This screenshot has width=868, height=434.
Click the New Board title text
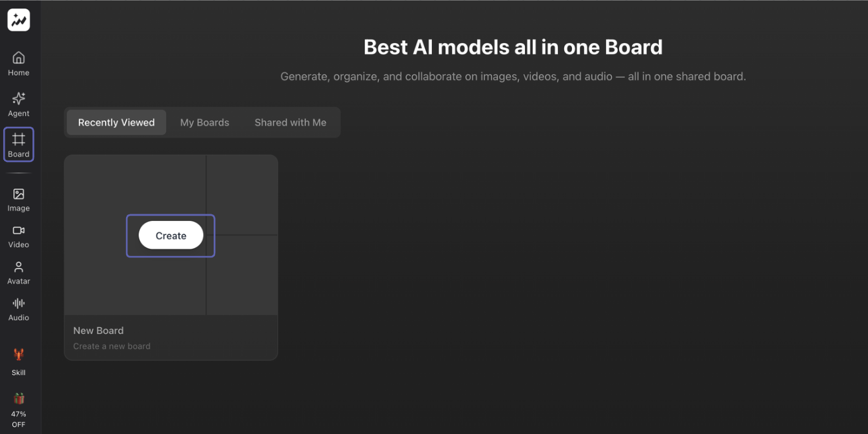(x=98, y=330)
